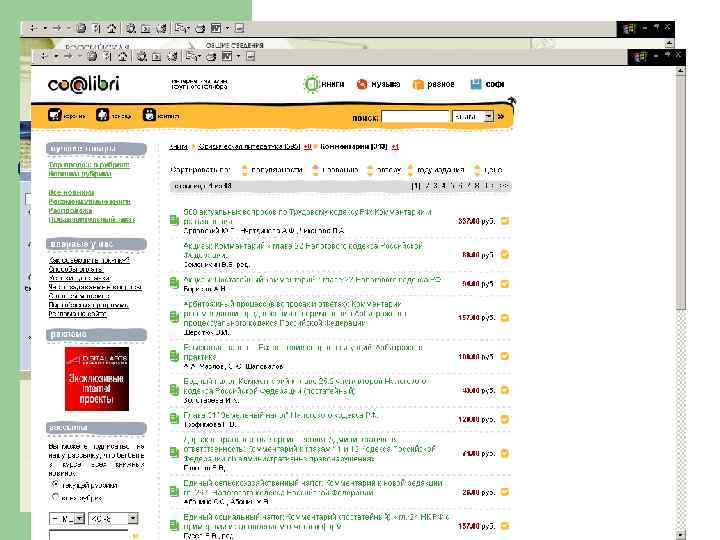Sort by автору arrows

(370, 170)
